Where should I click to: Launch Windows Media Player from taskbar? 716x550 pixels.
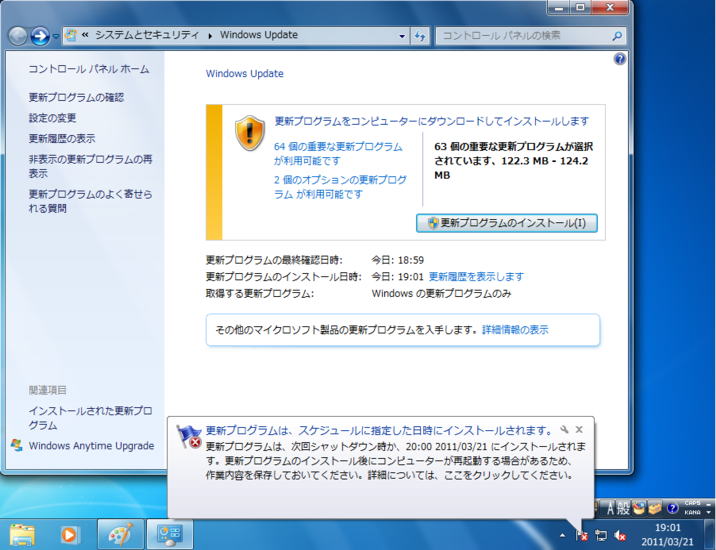click(x=69, y=534)
